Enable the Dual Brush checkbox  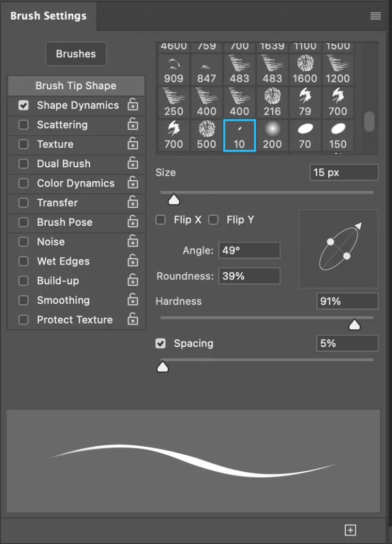[x=23, y=164]
